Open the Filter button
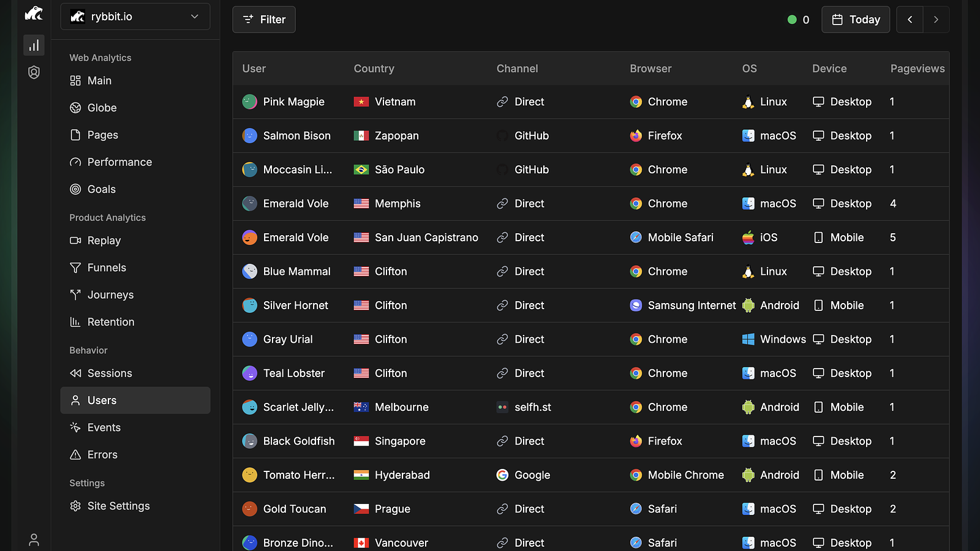The image size is (980, 551). (264, 20)
